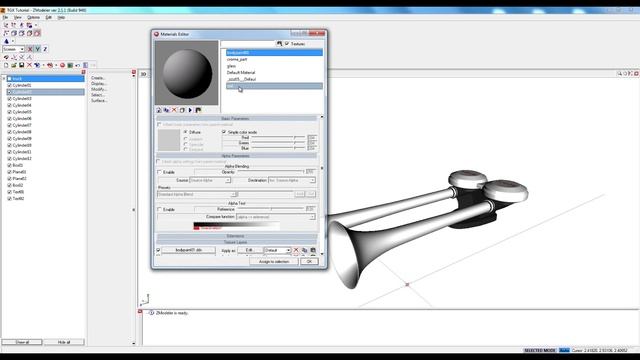
Task: Click the first icon under the material preview sphere
Action: pos(159,110)
